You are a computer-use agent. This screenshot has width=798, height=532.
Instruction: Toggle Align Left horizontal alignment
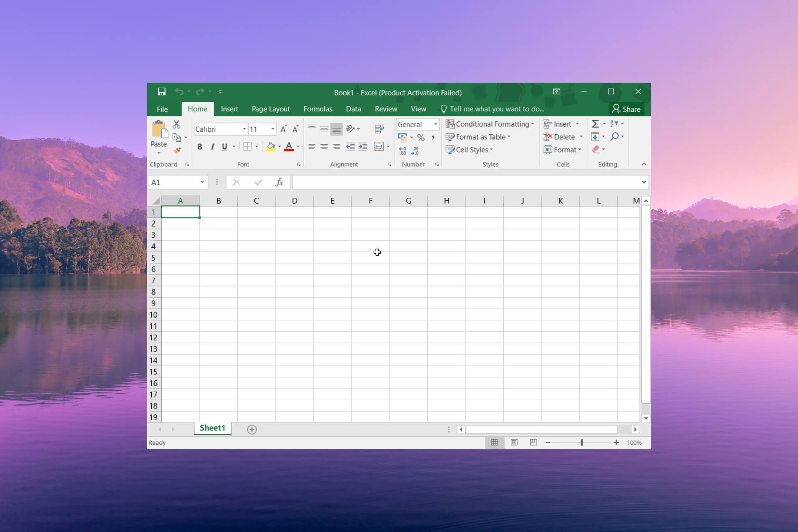click(312, 146)
